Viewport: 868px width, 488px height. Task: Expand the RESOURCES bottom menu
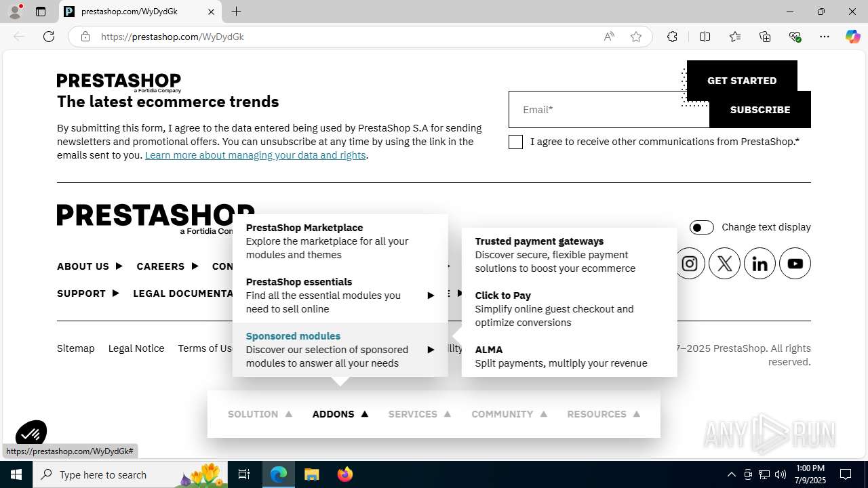pyautogui.click(x=604, y=414)
